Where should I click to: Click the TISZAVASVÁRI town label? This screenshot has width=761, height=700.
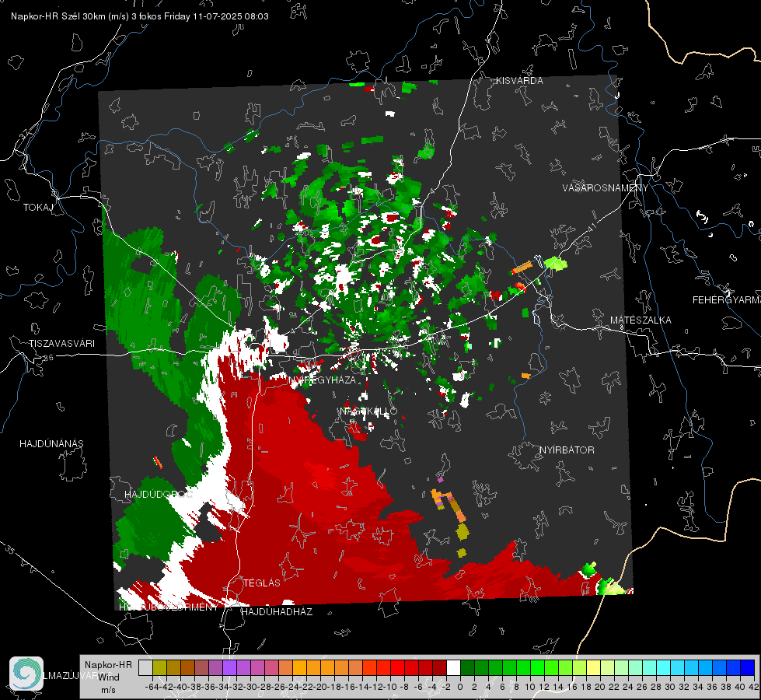tap(61, 344)
